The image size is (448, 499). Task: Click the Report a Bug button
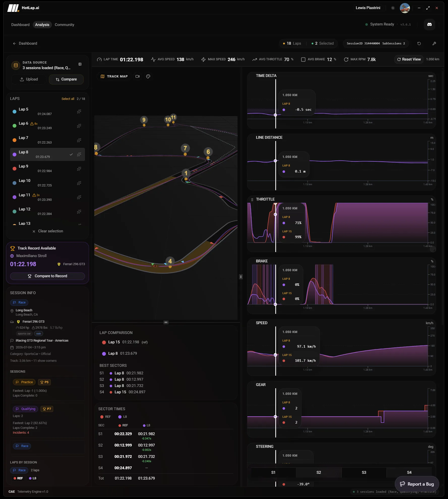pyautogui.click(x=417, y=484)
